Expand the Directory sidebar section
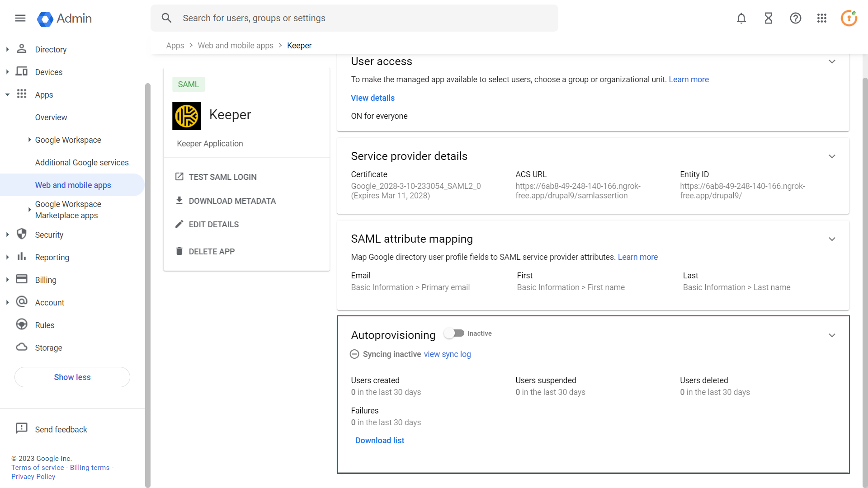The height and width of the screenshot is (488, 868). tap(7, 49)
